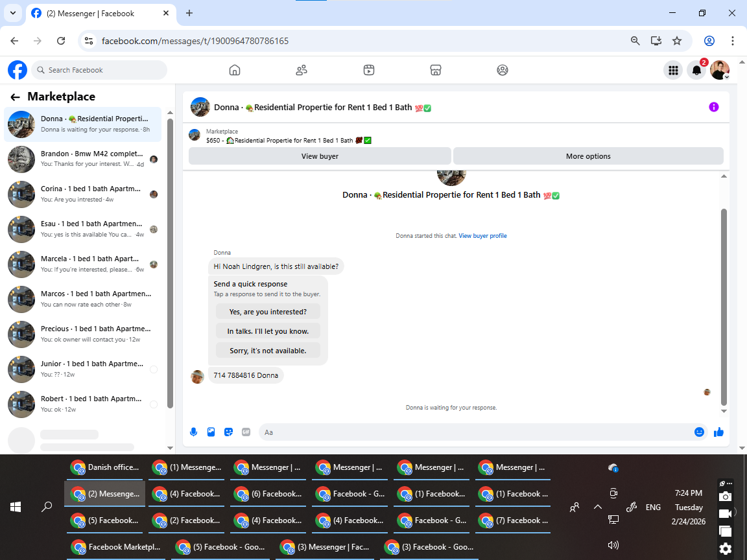
Task: Open the GIF picker
Action: coord(246,432)
